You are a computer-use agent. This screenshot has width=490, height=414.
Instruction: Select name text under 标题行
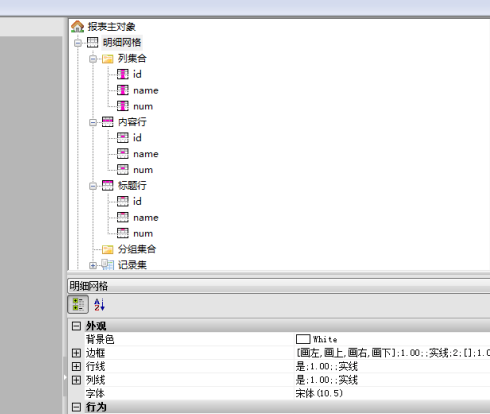pos(146,218)
